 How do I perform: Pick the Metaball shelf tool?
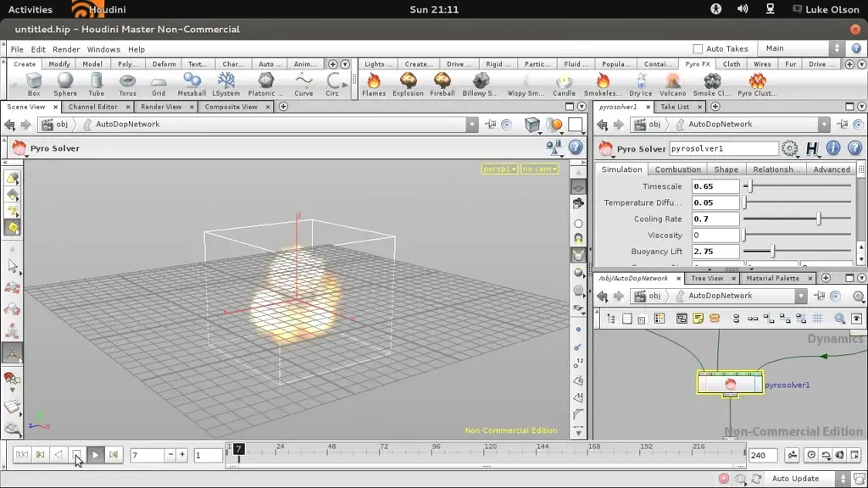coord(192,84)
